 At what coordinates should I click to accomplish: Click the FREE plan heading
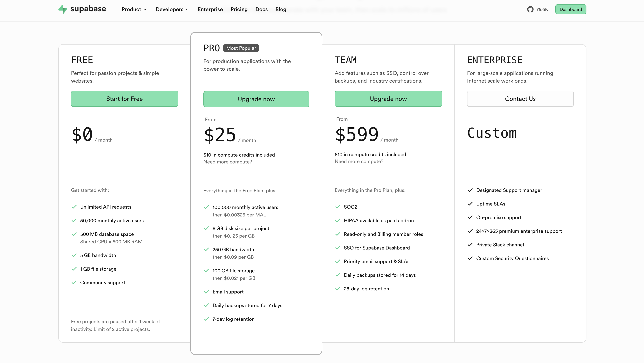pyautogui.click(x=82, y=60)
